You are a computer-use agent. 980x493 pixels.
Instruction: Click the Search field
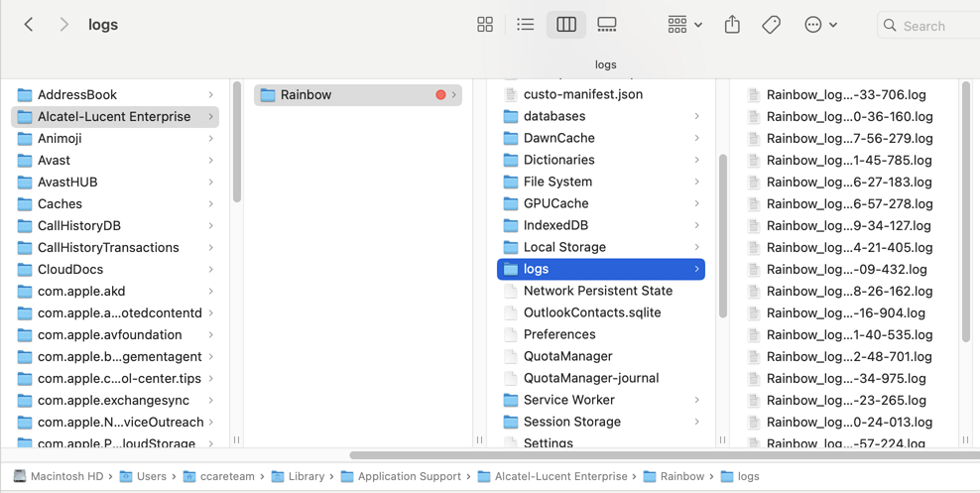(x=928, y=26)
